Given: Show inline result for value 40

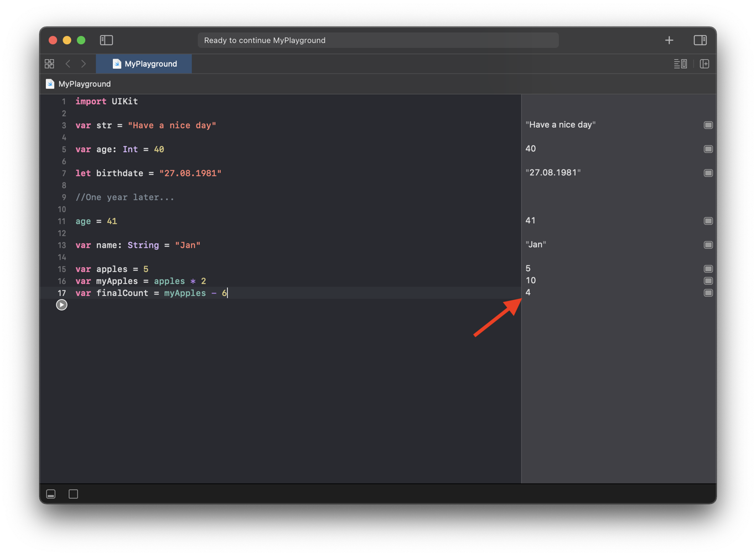Looking at the screenshot, I should (x=708, y=149).
